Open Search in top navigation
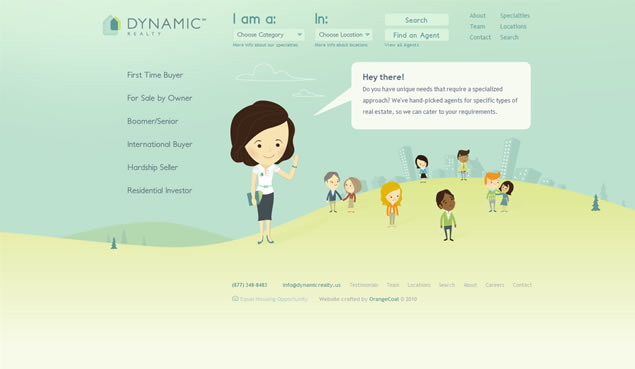The image size is (635, 369). pyautogui.click(x=509, y=37)
